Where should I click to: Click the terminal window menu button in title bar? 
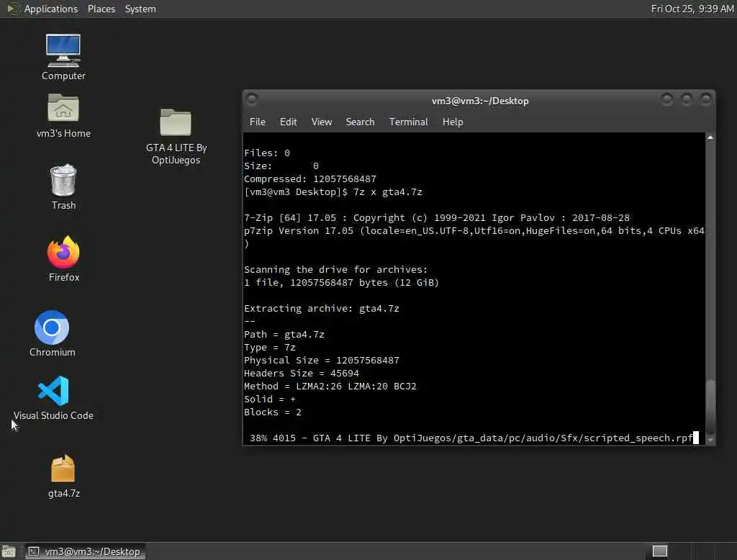click(252, 99)
